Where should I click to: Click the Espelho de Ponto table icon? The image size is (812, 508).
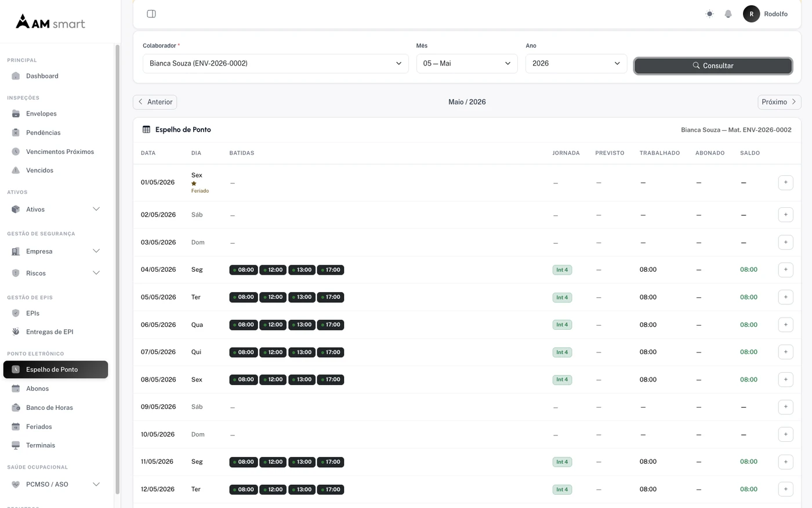[147, 130]
